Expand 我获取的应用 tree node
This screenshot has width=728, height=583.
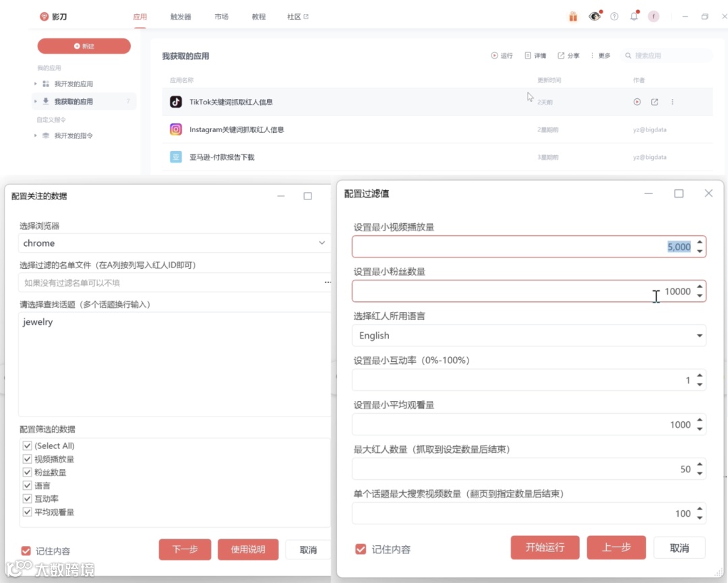(x=35, y=101)
